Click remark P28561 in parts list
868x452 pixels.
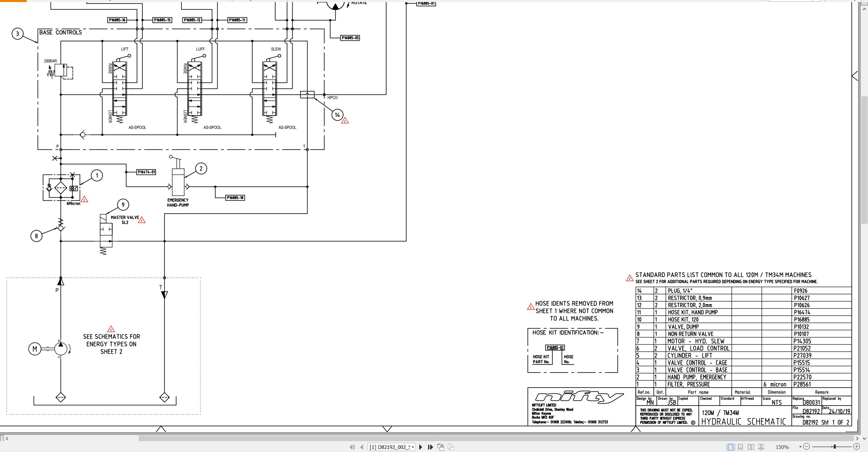802,384
